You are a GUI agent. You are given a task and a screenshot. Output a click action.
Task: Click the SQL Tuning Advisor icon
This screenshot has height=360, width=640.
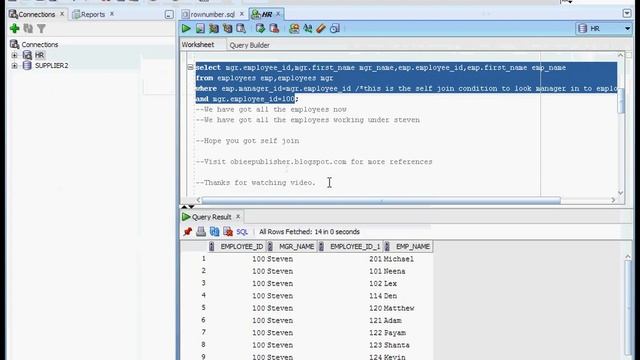tap(241, 28)
